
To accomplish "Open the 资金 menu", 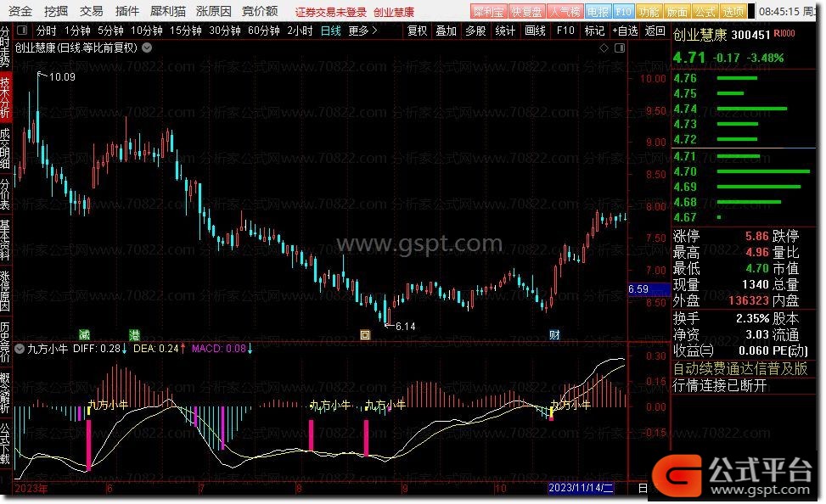I will click(x=20, y=11).
